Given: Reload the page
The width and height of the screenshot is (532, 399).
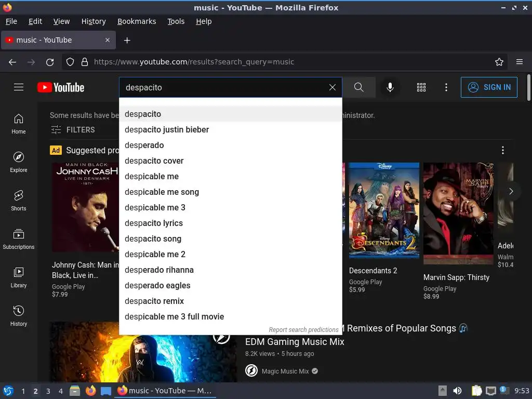Looking at the screenshot, I should 50,62.
